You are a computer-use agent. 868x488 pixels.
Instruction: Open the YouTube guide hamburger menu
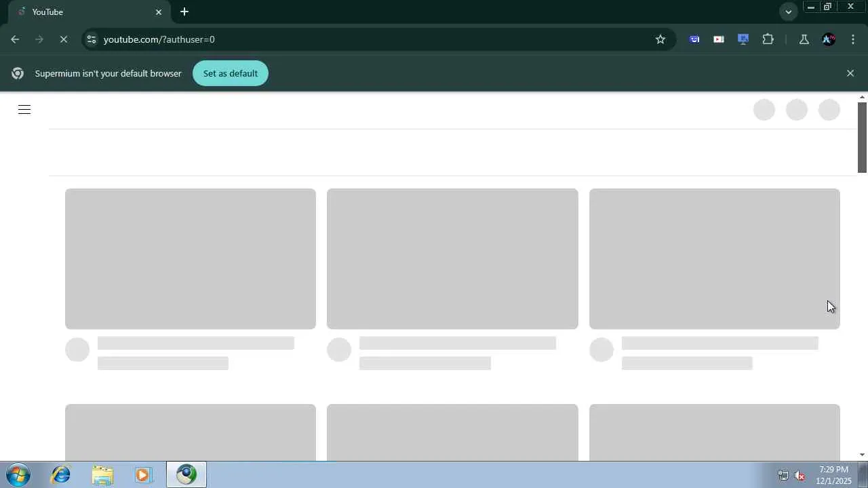pos(24,110)
